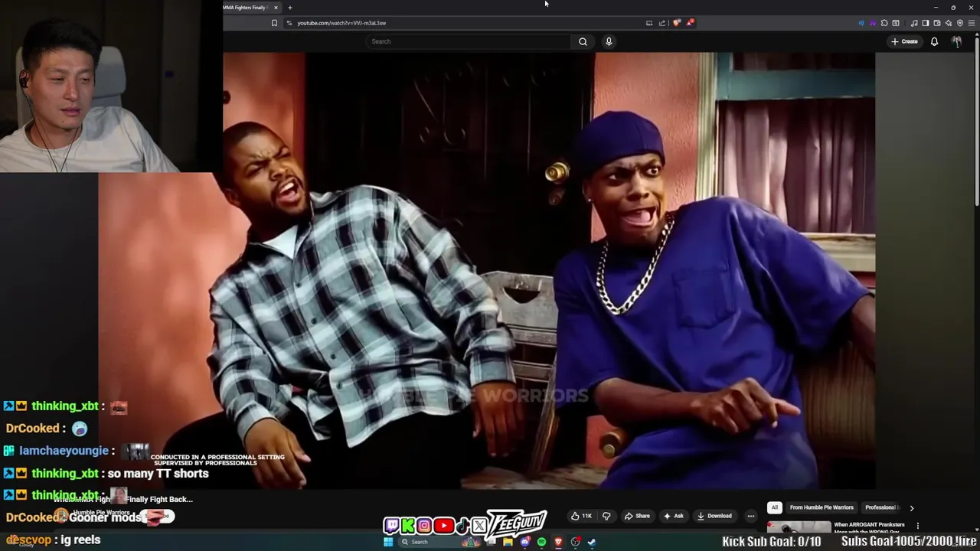The width and height of the screenshot is (980, 551).
Task: Open the Windows Start button
Action: pyautogui.click(x=388, y=542)
